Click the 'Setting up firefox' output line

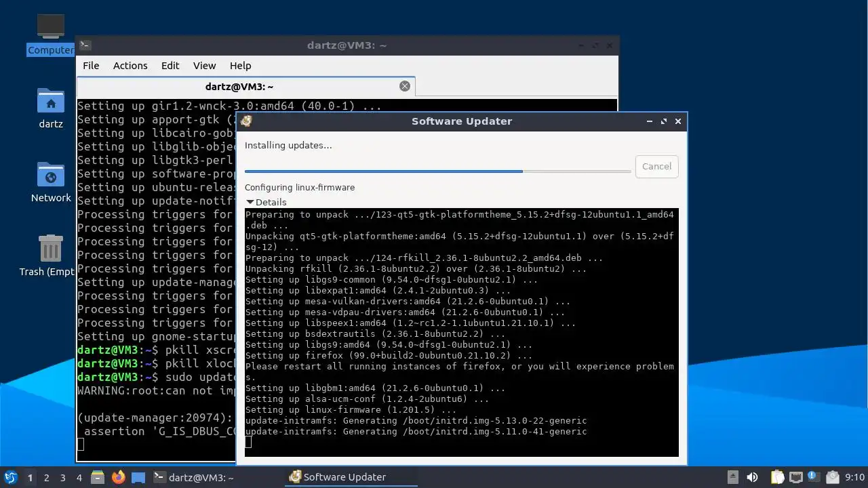[389, 355]
